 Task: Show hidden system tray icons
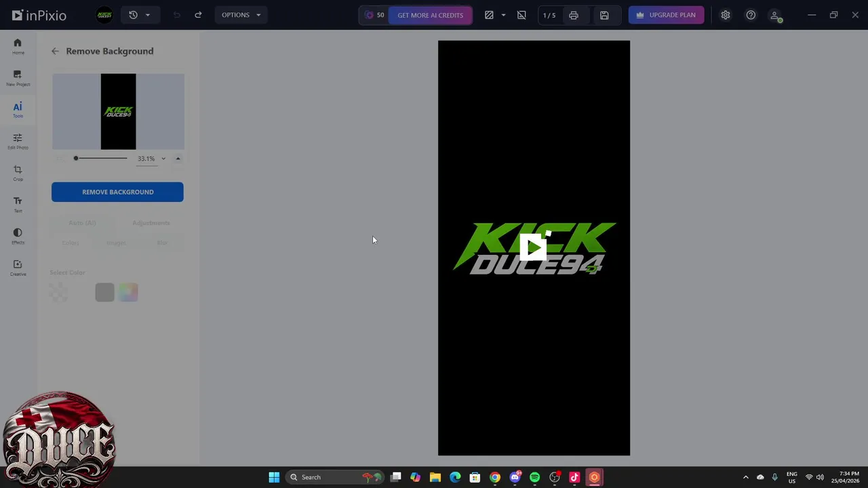click(x=746, y=477)
